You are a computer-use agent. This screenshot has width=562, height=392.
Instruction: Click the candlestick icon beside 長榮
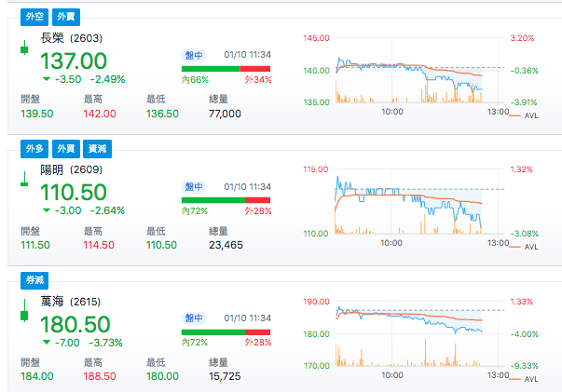[24, 48]
